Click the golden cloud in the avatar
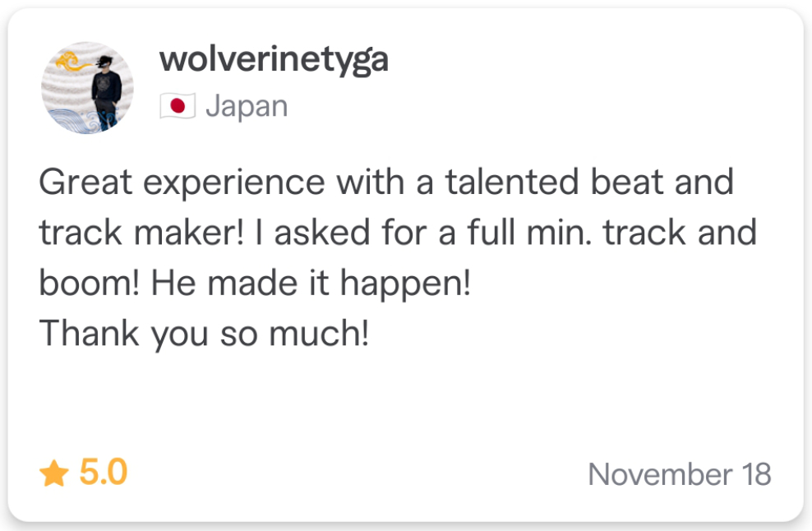 [x=72, y=62]
